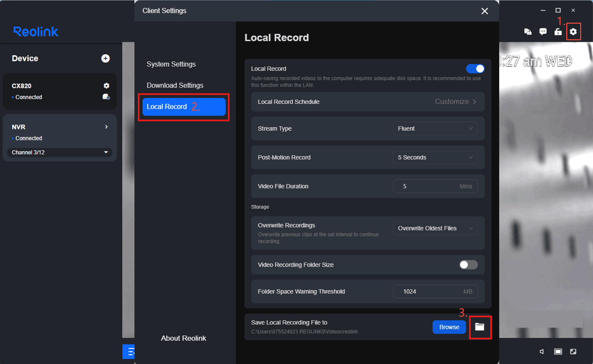Open the Post-Motion Record dropdown
Image resolution: width=593 pixels, height=364 pixels.
(x=435, y=157)
